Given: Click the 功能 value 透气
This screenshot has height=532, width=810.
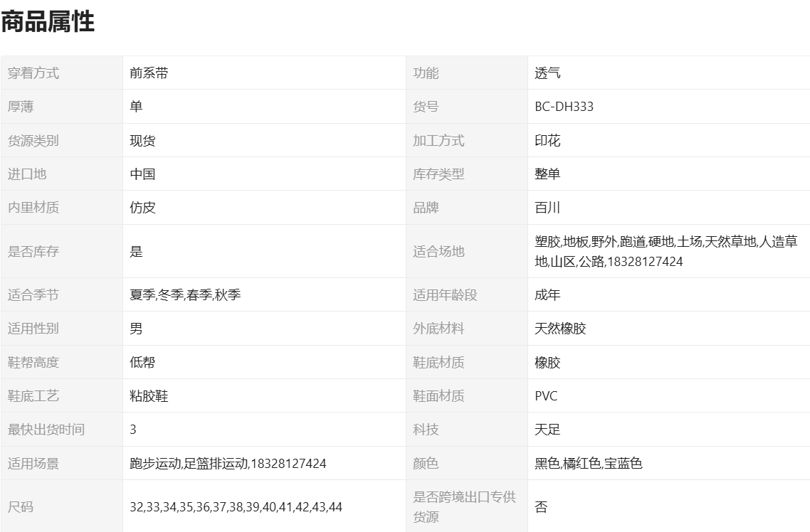Looking at the screenshot, I should [547, 73].
